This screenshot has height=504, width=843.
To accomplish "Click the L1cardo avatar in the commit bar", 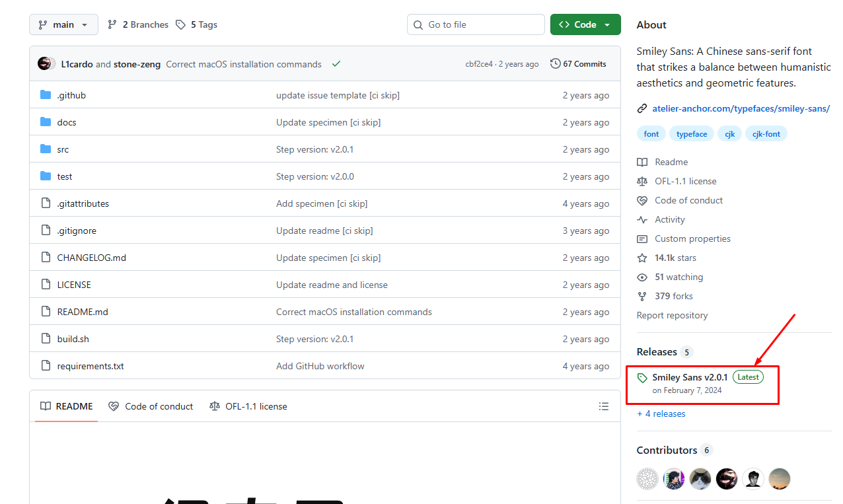I will [x=44, y=63].
